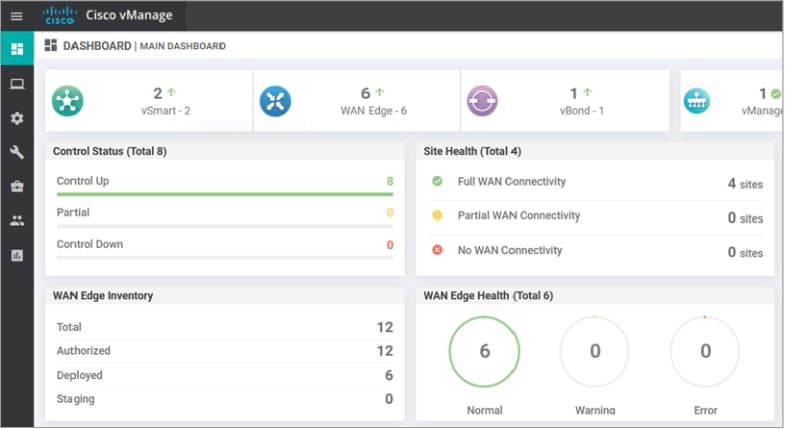The image size is (785, 429).
Task: Click yellow warning icon for Partial WAN Connectivity
Action: tap(437, 215)
